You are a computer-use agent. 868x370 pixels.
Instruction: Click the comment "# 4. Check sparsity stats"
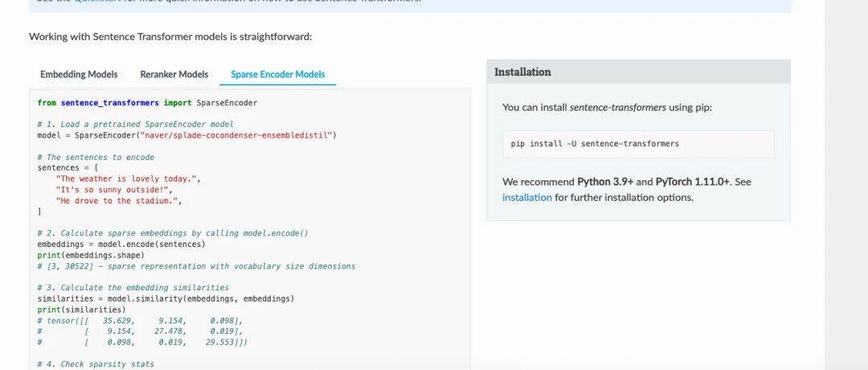[96, 364]
